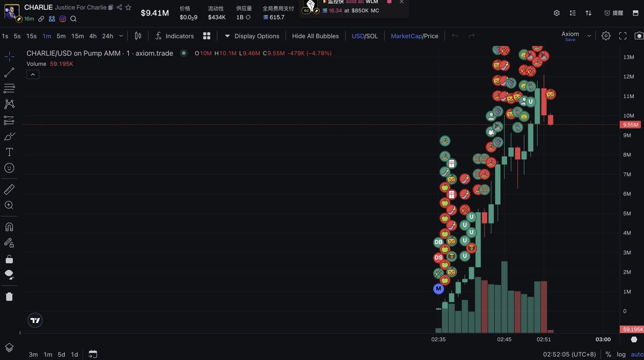This screenshot has width=644, height=360.
Task: Open the emoji icons tool
Action: click(9, 168)
